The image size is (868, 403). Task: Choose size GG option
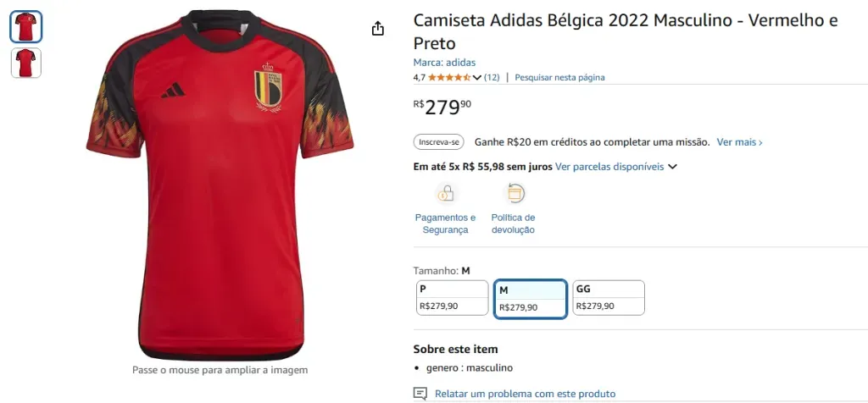[609, 297]
